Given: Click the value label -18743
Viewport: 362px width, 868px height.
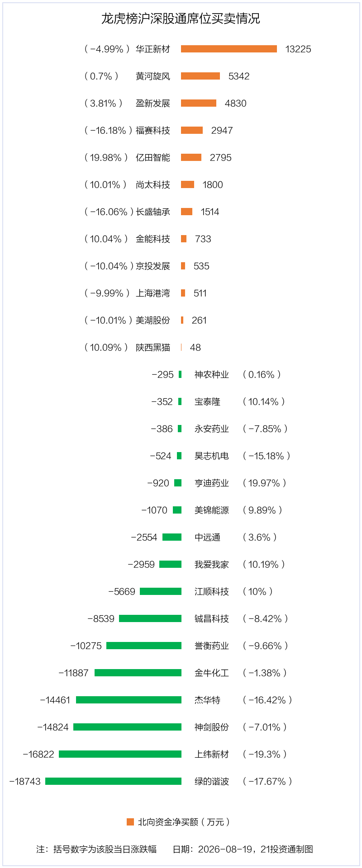Looking at the screenshot, I should [x=25, y=782].
